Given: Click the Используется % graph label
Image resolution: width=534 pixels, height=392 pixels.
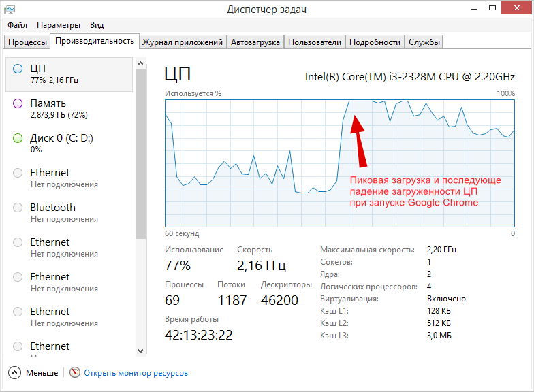Looking at the screenshot, I should [x=193, y=93].
